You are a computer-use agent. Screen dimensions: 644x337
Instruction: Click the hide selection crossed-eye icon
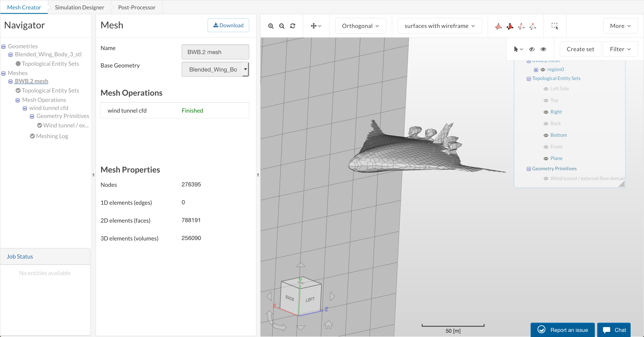tap(532, 49)
